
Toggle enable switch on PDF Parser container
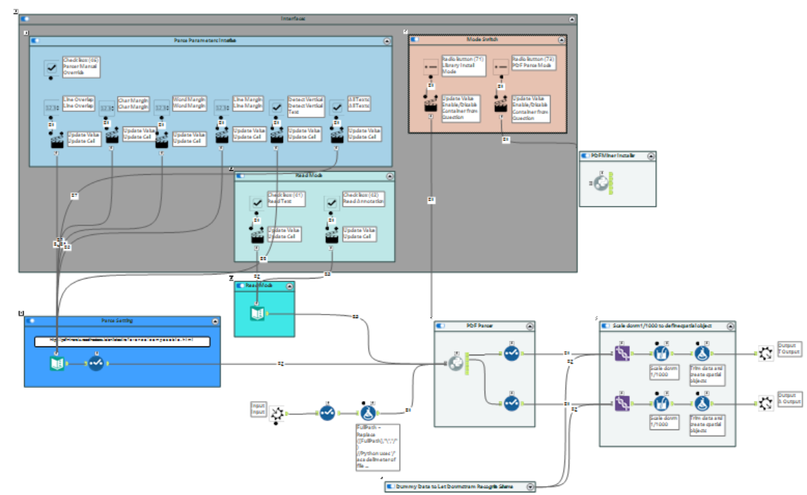tap(441, 326)
